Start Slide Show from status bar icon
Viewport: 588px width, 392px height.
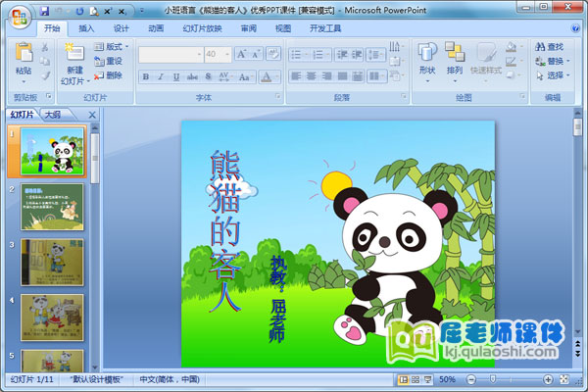click(x=427, y=380)
